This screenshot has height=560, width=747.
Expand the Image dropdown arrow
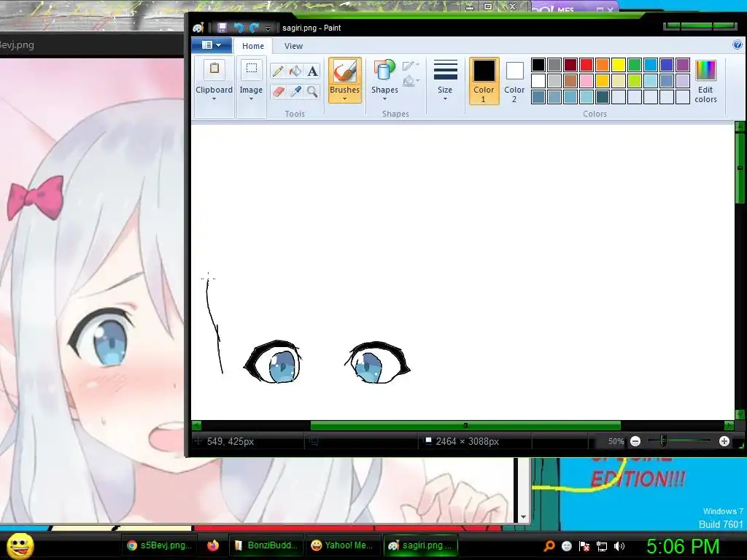click(251, 99)
